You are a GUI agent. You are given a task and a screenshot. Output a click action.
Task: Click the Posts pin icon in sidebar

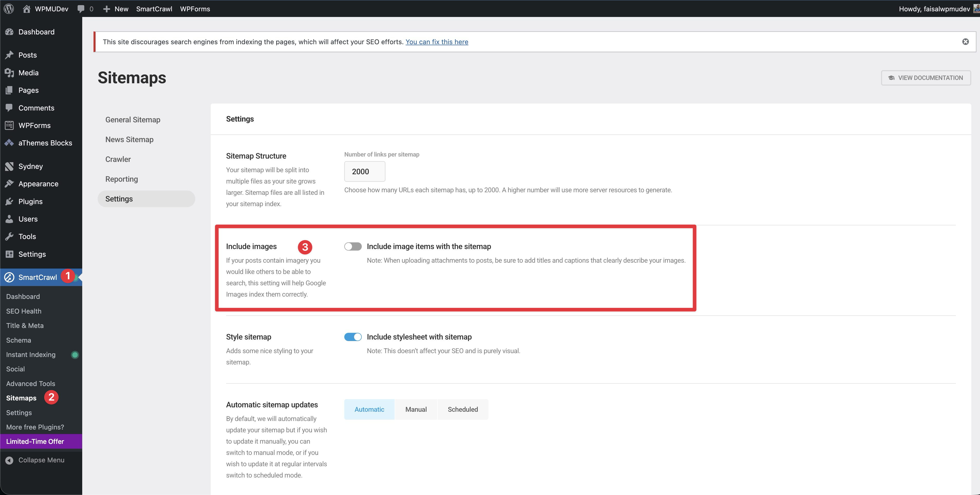[x=9, y=55]
